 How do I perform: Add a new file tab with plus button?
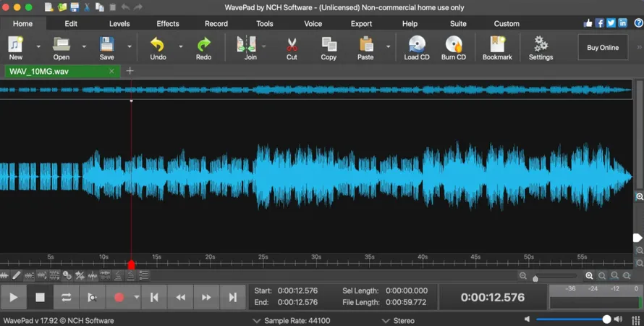coord(130,71)
